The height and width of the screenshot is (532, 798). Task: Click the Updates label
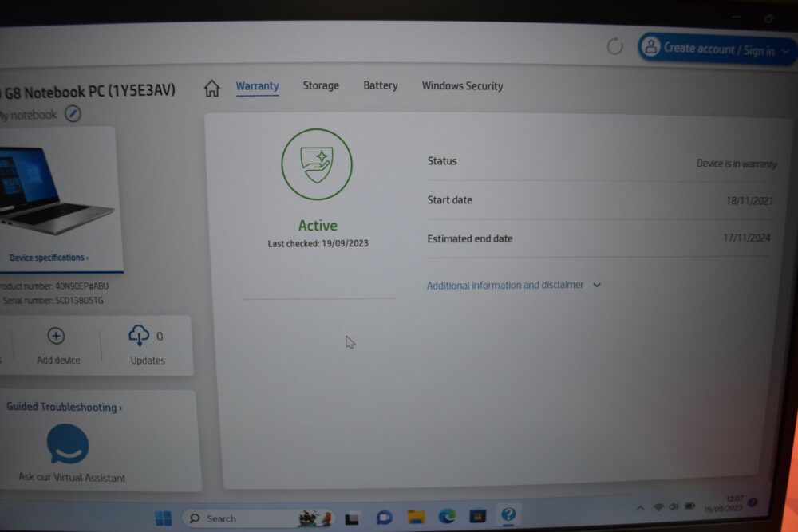tap(148, 360)
